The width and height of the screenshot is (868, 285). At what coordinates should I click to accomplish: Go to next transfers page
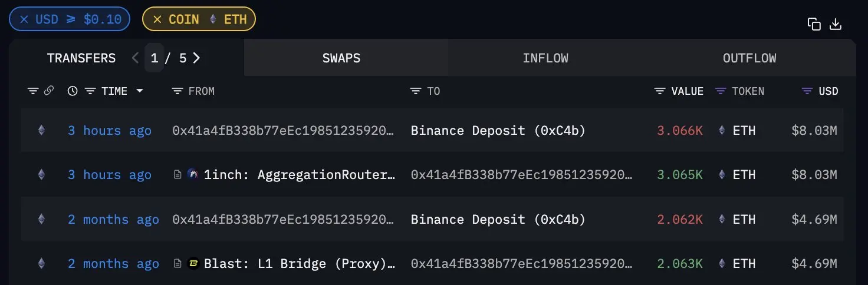(197, 58)
